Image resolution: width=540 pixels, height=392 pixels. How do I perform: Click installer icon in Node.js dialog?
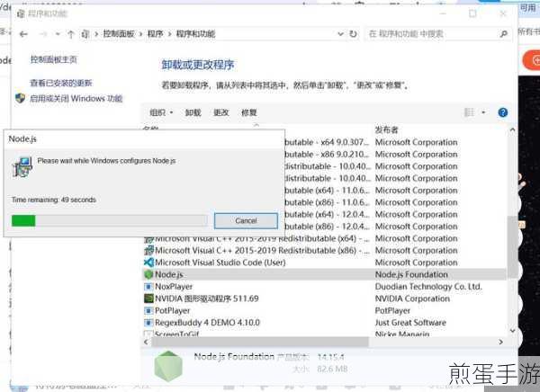coord(22,167)
